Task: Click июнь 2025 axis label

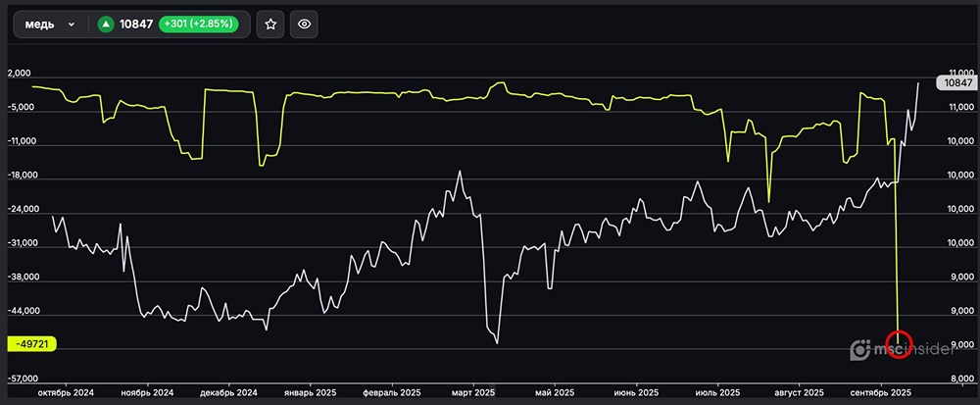Action: 636,390
